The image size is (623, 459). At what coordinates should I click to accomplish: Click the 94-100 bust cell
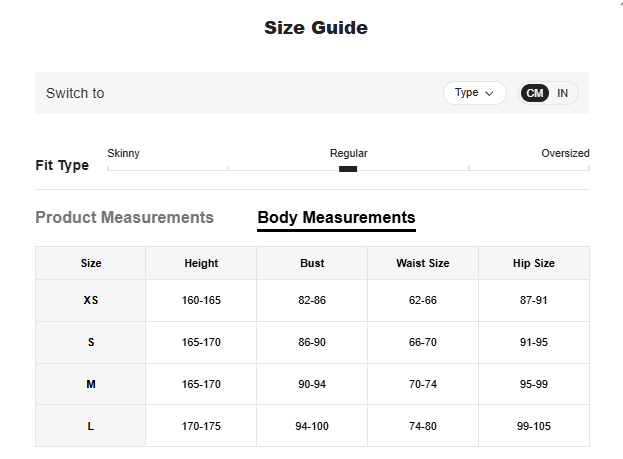312,426
